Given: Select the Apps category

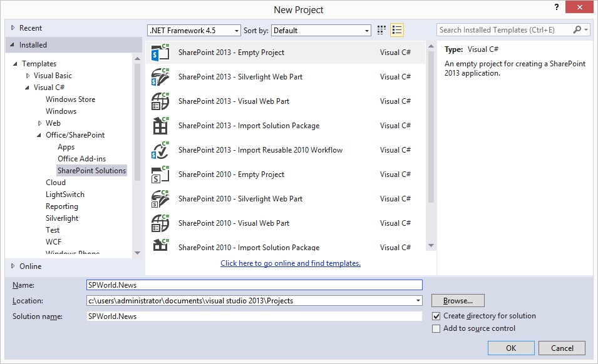Looking at the screenshot, I should (66, 147).
